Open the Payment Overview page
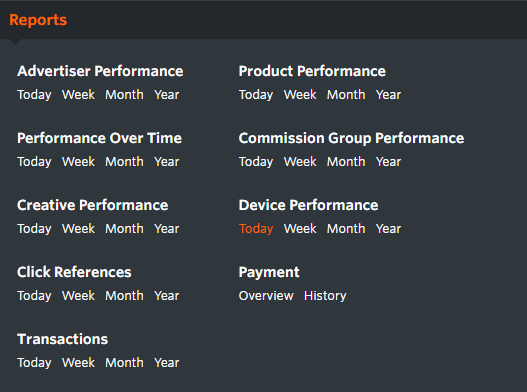 [x=266, y=296]
